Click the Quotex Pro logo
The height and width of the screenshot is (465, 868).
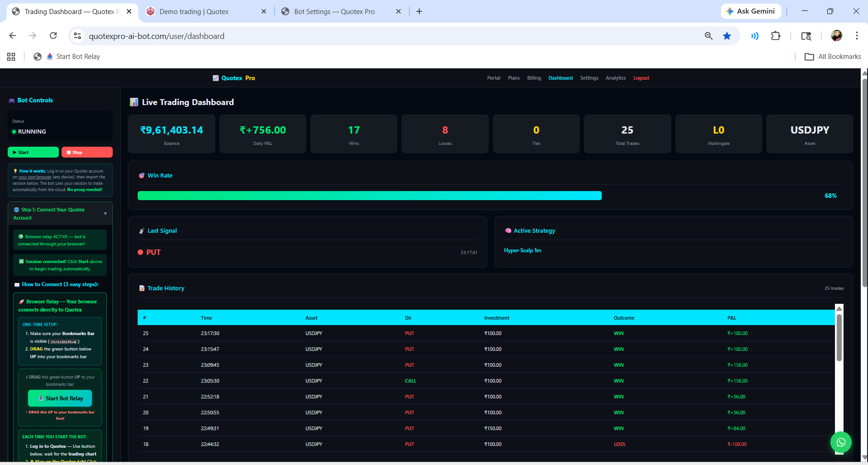pos(234,78)
